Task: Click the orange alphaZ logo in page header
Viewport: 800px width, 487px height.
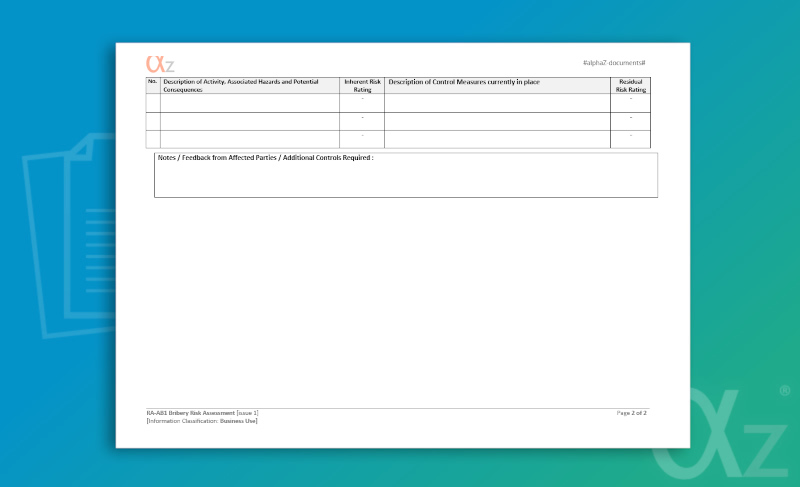Action: tap(160, 63)
